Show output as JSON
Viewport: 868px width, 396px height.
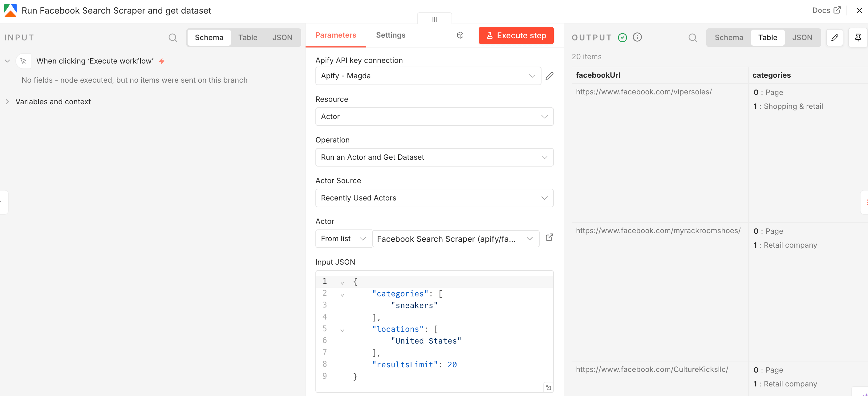(802, 37)
